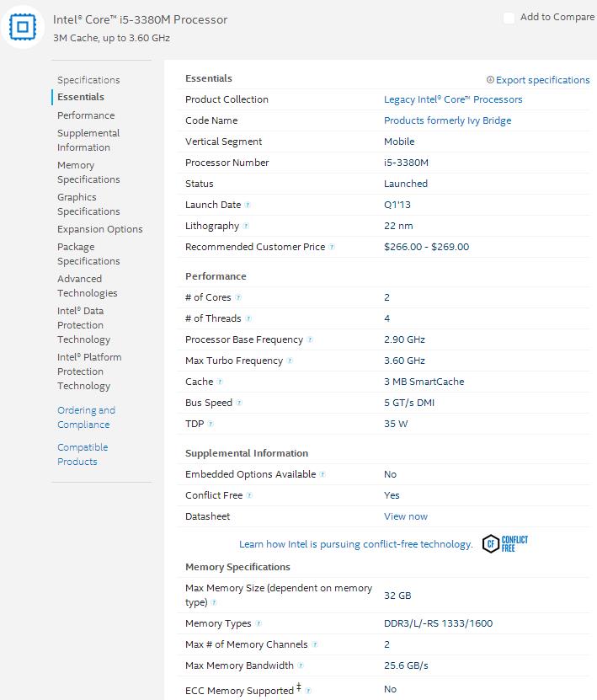Click Learn how Intel pursues conflict-free link
Viewport: 597px width, 700px height.
(x=355, y=544)
